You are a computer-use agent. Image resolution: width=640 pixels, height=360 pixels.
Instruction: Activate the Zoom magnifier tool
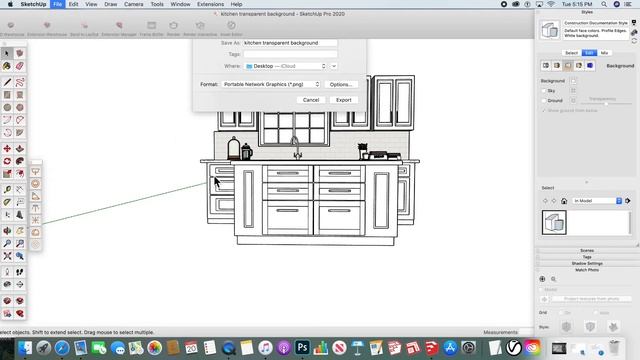click(x=7, y=244)
